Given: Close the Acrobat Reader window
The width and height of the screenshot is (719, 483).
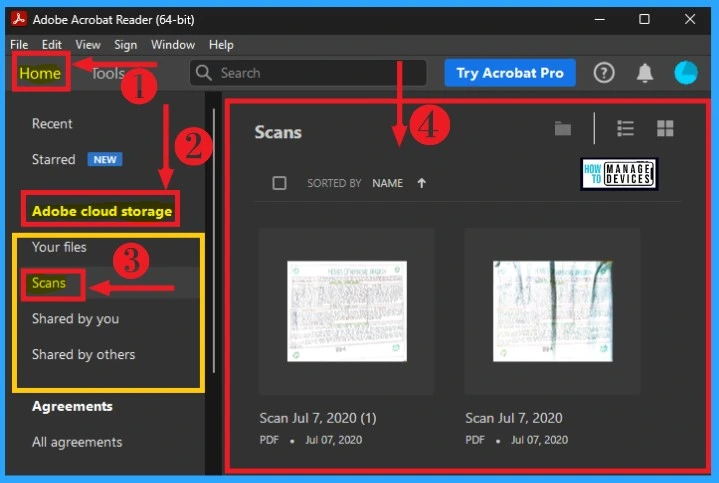Looking at the screenshot, I should pyautogui.click(x=690, y=19).
